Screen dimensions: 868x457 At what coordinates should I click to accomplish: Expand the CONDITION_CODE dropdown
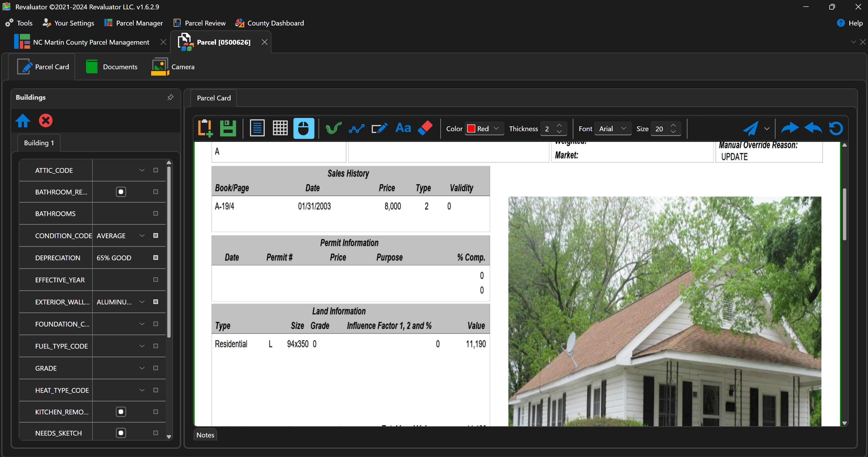tap(142, 236)
